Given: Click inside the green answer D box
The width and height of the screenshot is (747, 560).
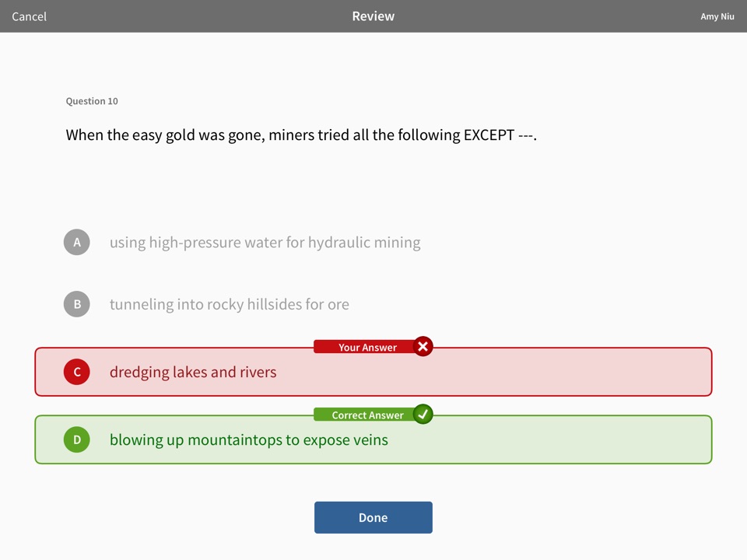Looking at the screenshot, I should point(373,439).
